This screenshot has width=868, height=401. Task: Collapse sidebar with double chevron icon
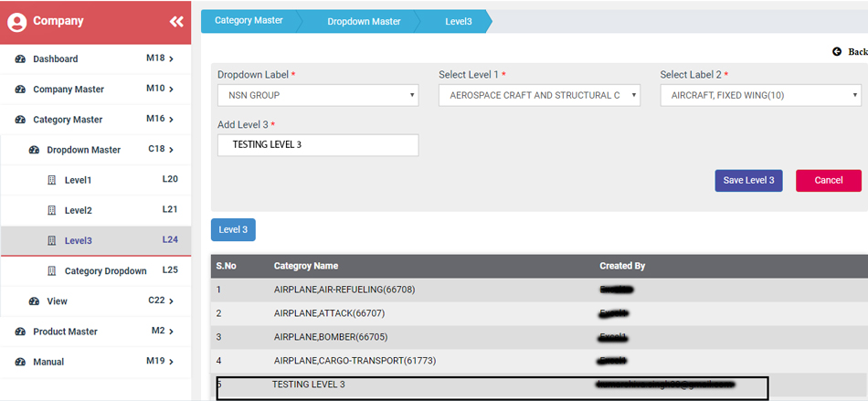(x=176, y=21)
